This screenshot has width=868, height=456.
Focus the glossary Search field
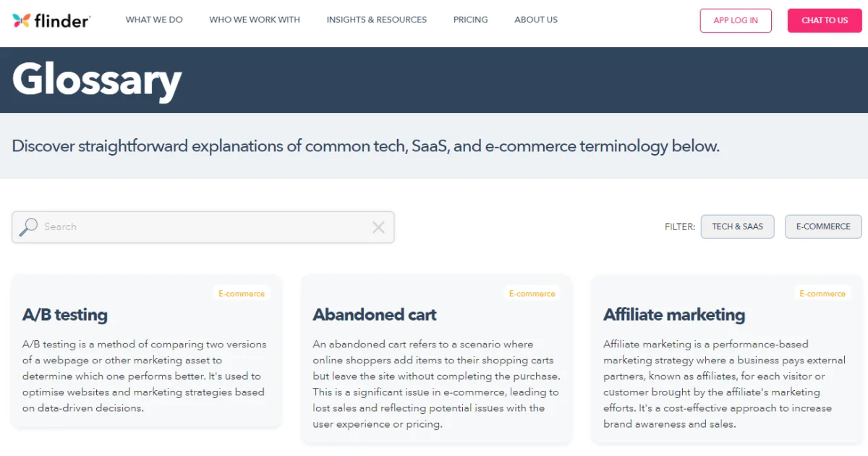(x=203, y=227)
